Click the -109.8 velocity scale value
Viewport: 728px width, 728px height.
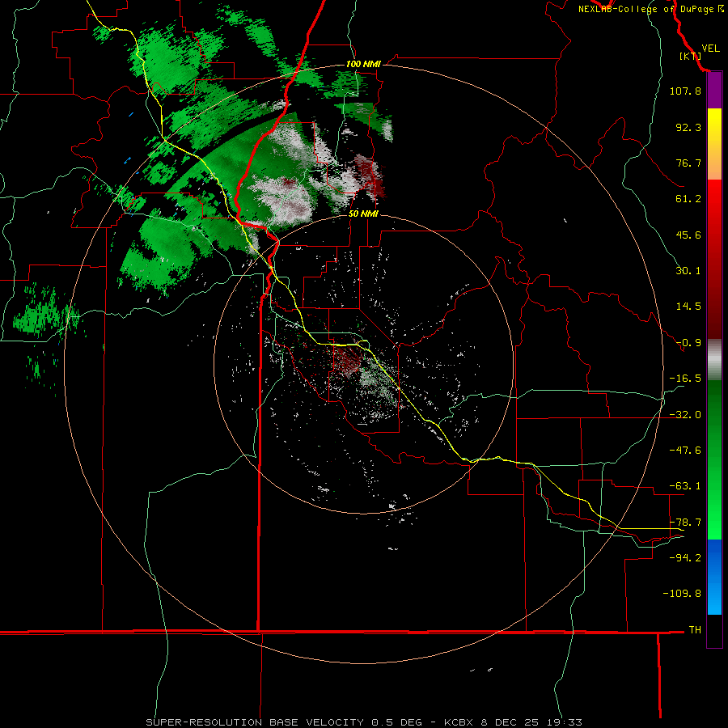pyautogui.click(x=682, y=594)
